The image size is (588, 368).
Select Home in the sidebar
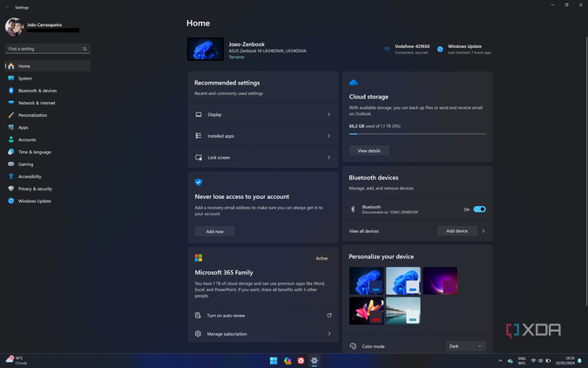coord(48,66)
